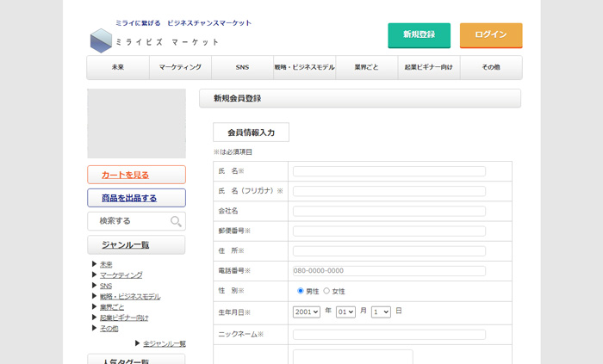
Task: Open the 全ジャンル一覧 link
Action: pos(164,343)
